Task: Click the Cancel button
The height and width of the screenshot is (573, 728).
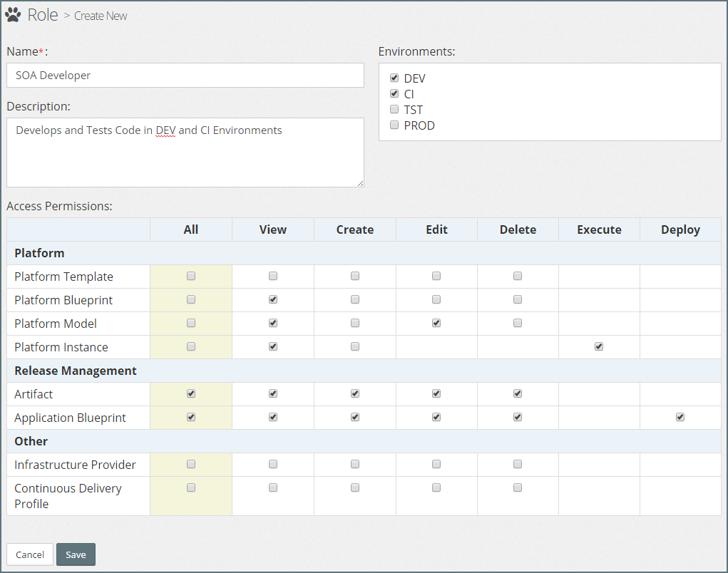Action: (30, 554)
